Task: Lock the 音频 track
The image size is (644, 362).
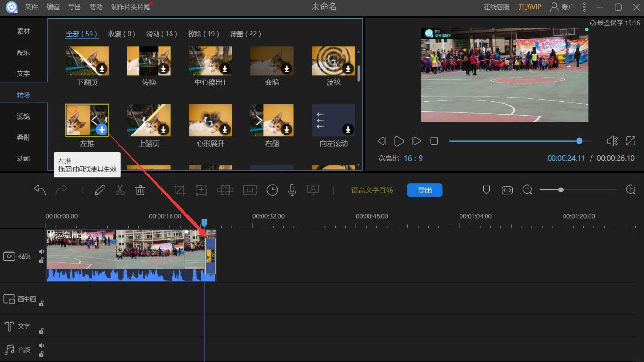Action: tap(42, 354)
